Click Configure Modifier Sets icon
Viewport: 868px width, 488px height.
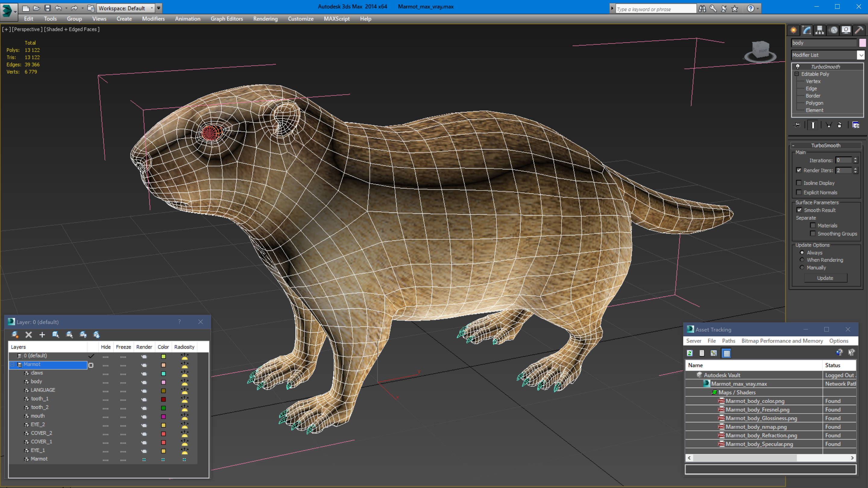point(856,125)
